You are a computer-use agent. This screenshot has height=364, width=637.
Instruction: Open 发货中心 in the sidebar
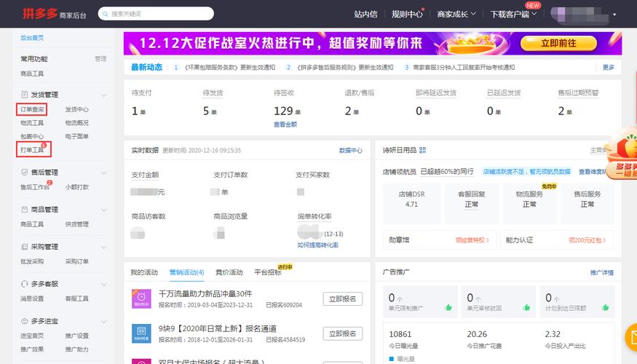[76, 109]
